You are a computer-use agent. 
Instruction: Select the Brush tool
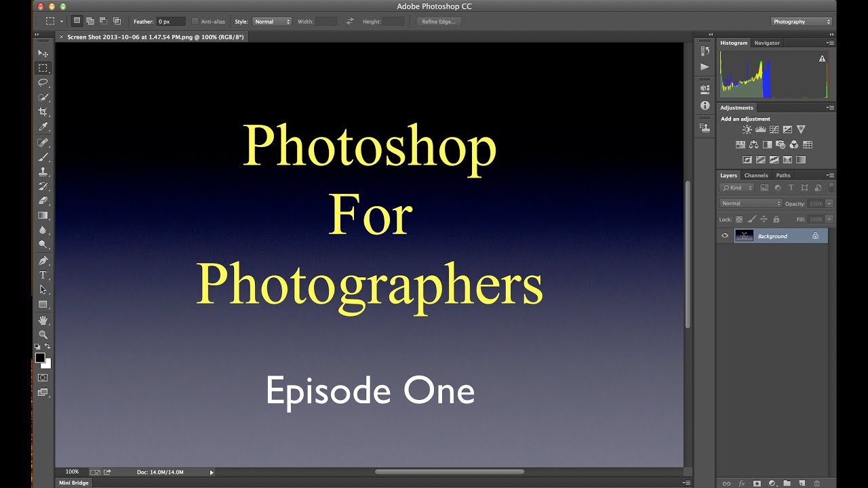coord(43,157)
